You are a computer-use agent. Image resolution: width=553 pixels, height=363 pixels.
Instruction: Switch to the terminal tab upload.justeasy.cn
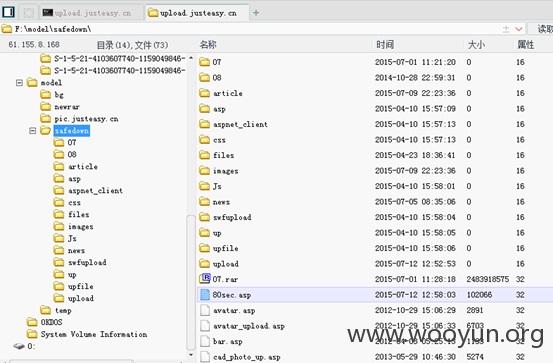pos(87,13)
